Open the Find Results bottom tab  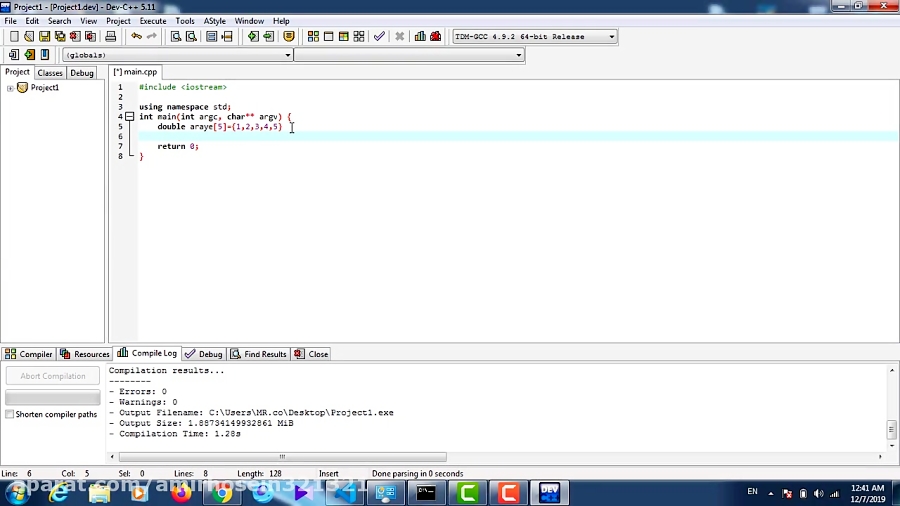[x=259, y=354]
